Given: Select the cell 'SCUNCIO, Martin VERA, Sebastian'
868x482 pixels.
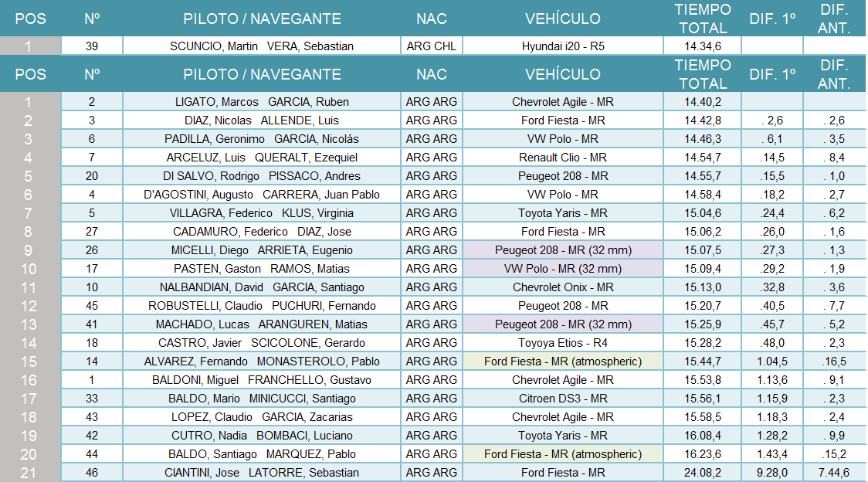Looking at the screenshot, I should (x=261, y=46).
